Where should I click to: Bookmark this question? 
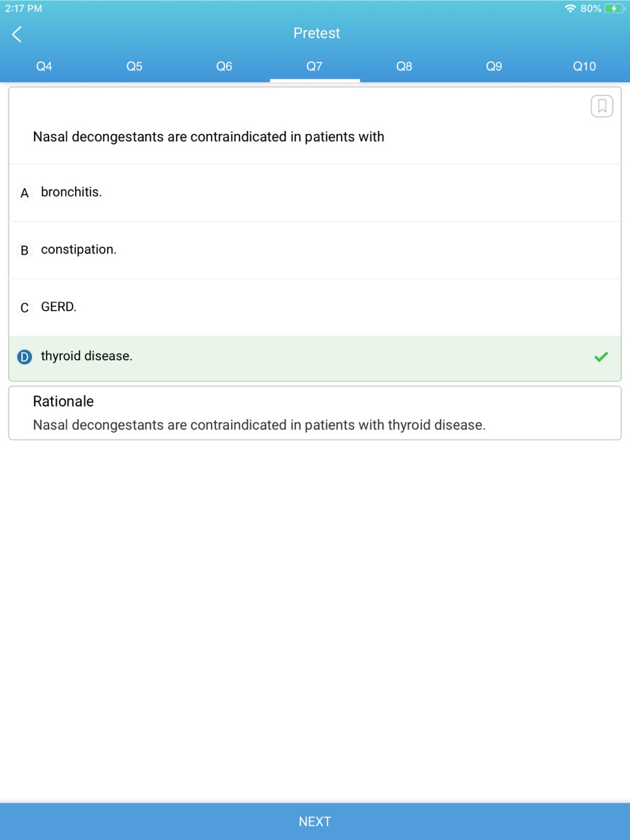pos(602,106)
